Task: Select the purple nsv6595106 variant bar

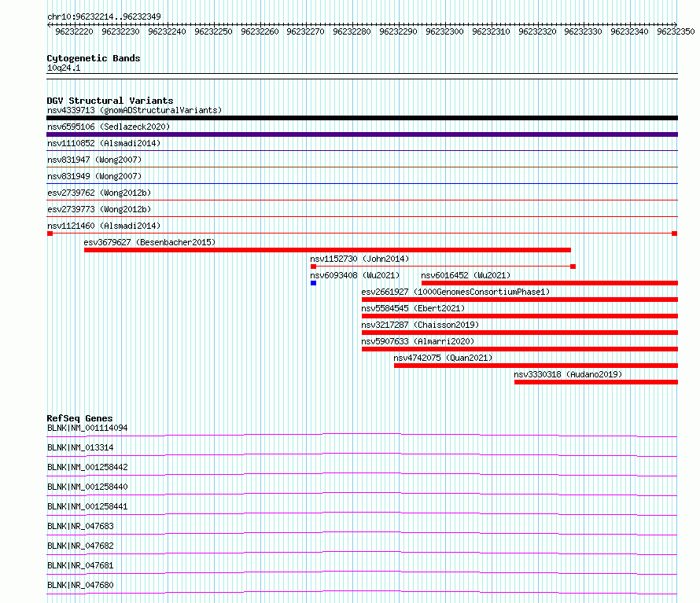Action: pyautogui.click(x=362, y=134)
